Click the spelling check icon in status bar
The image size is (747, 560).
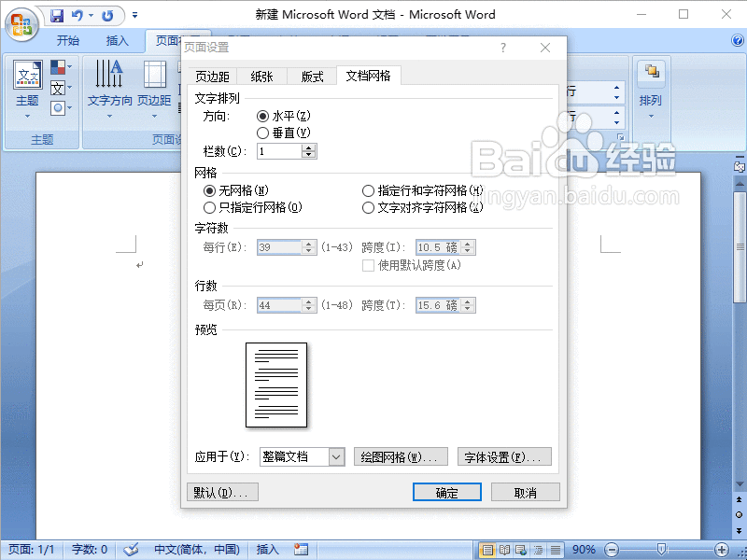pos(132,549)
